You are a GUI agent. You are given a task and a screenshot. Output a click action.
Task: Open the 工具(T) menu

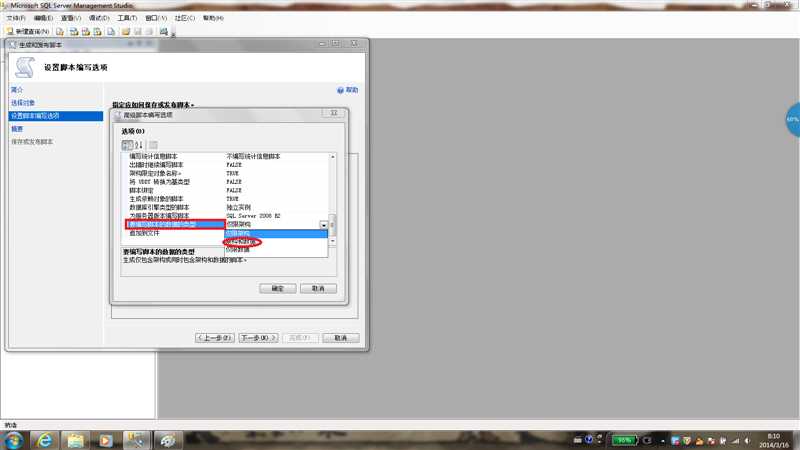127,18
